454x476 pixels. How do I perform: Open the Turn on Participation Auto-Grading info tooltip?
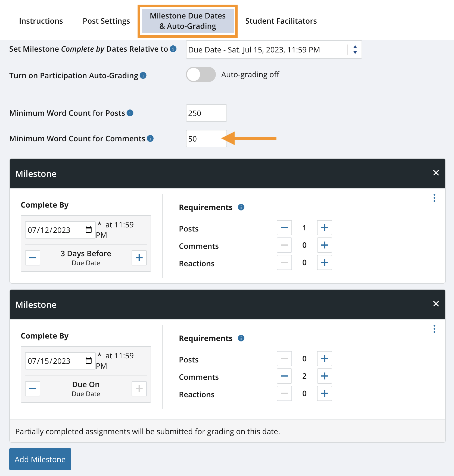coord(143,75)
